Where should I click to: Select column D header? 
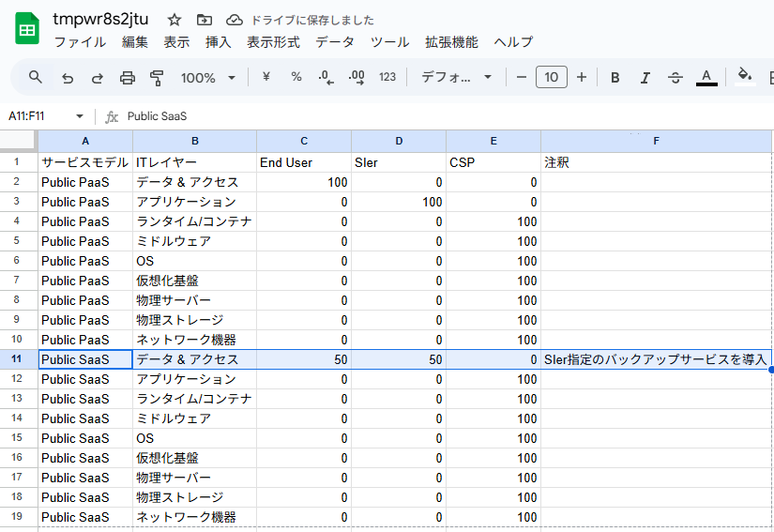tap(399, 141)
